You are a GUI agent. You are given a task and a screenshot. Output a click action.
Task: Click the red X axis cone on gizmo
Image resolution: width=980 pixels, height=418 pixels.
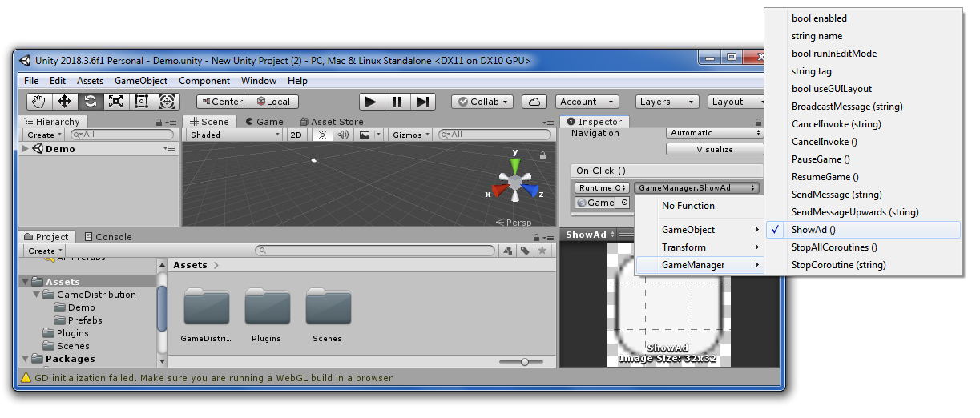pyautogui.click(x=499, y=191)
